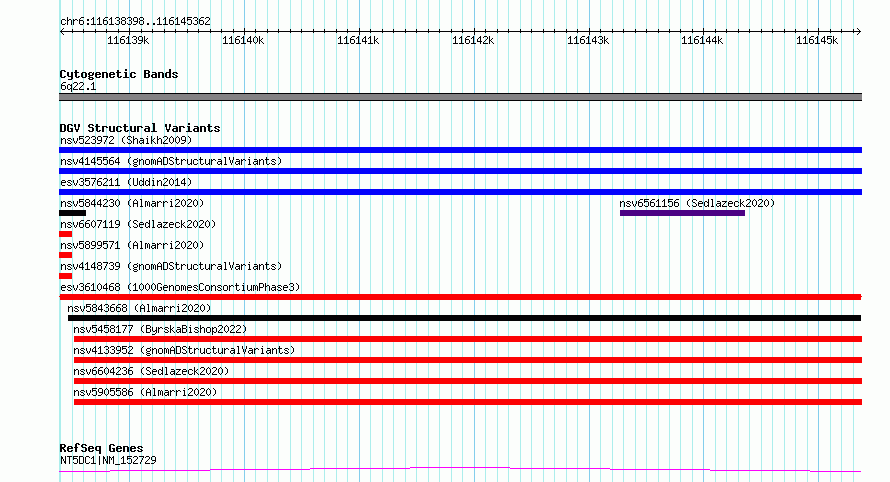Select the long black bar under nsv5843668

tap(464, 318)
